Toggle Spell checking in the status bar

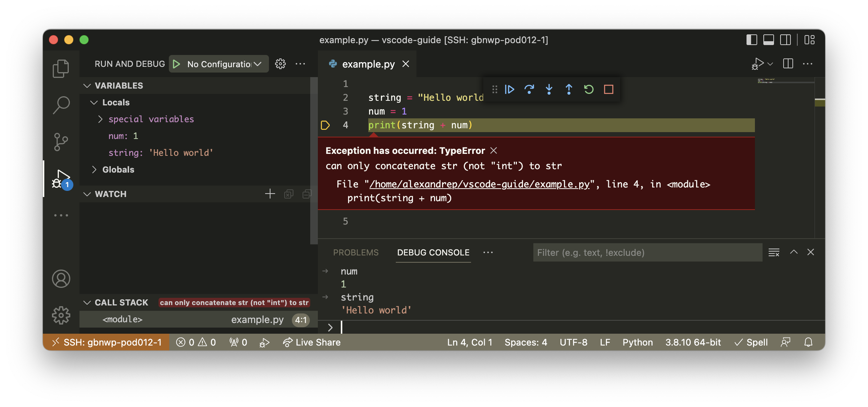(751, 342)
